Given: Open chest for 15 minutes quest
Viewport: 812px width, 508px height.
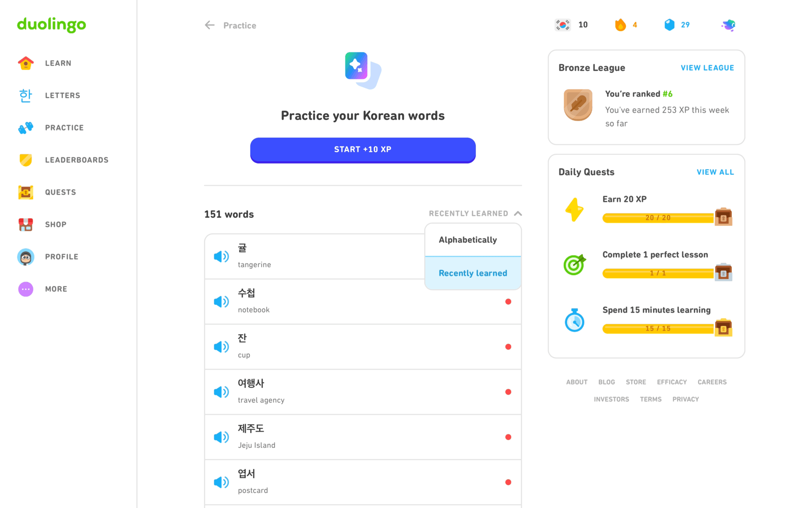Looking at the screenshot, I should coord(723,327).
